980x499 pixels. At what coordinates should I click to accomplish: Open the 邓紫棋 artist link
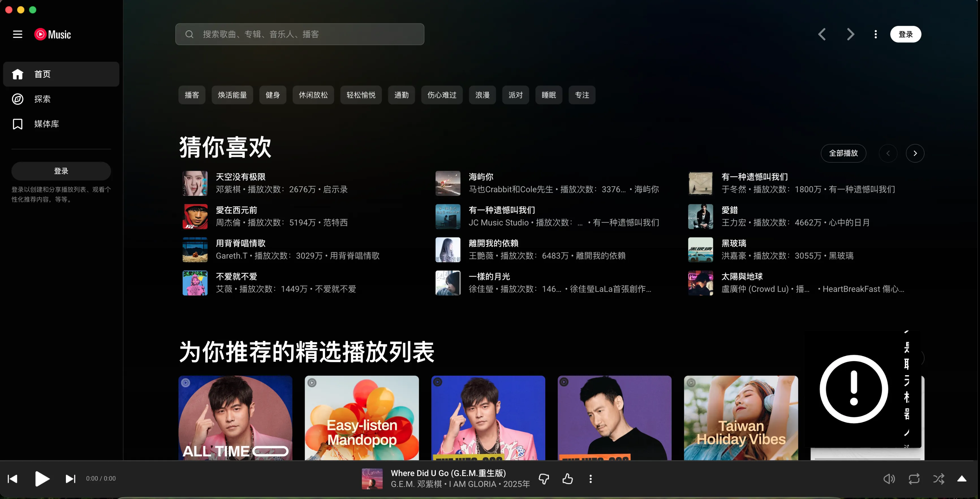(x=228, y=189)
